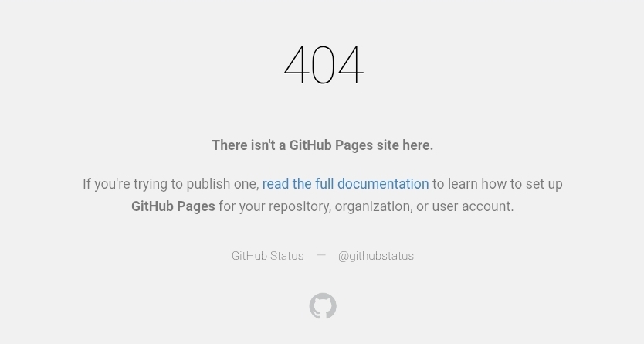The width and height of the screenshot is (644, 344).
Task: Click the dash separator between the status links
Action: tap(320, 255)
